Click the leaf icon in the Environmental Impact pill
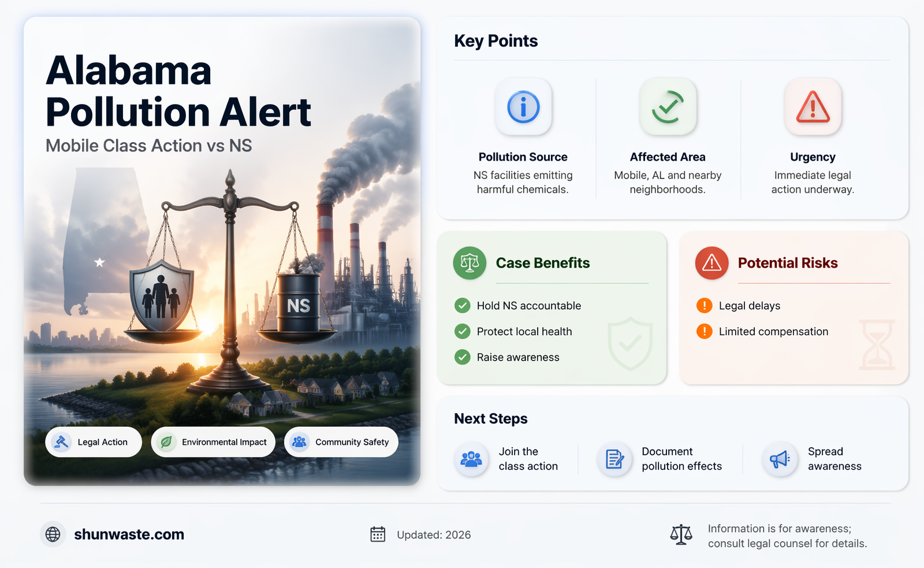 pyautogui.click(x=166, y=442)
